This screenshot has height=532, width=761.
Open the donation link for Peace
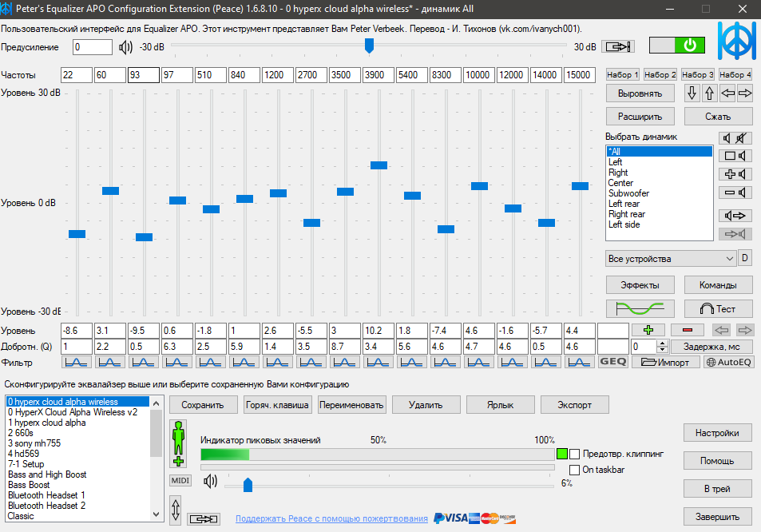331,518
